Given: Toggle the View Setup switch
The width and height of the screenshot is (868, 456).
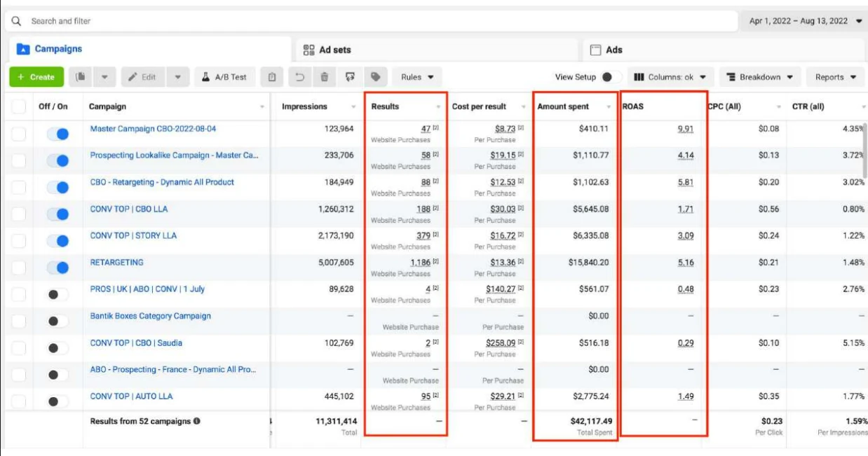Looking at the screenshot, I should click(611, 77).
